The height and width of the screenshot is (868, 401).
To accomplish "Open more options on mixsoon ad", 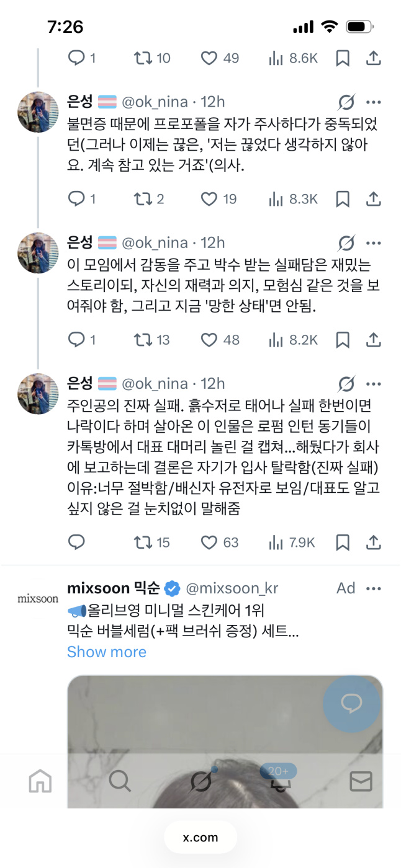I will [x=373, y=588].
